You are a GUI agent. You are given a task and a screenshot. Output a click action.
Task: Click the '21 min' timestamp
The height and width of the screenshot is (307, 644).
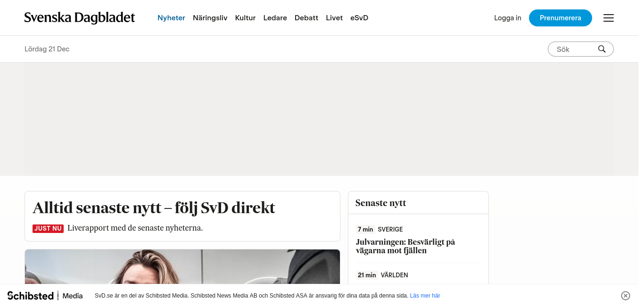[x=367, y=275]
